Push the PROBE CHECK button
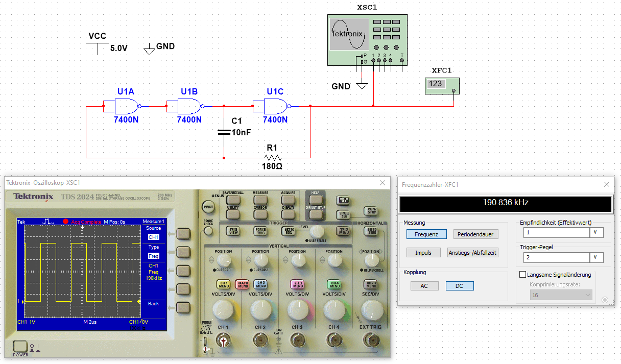 pos(208,231)
